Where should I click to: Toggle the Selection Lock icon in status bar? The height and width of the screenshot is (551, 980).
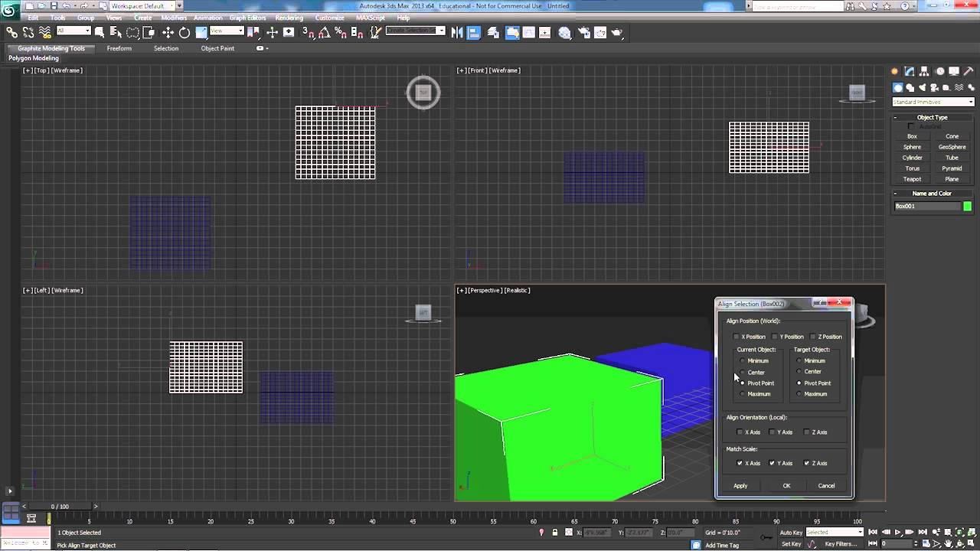coord(555,532)
